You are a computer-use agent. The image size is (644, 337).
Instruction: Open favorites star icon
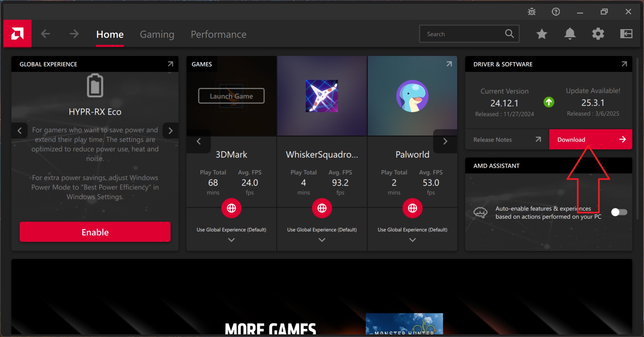[x=542, y=34]
